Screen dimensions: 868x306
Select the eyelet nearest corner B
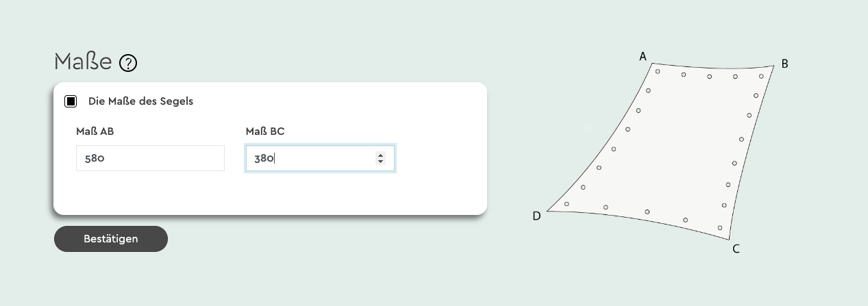coord(761,76)
